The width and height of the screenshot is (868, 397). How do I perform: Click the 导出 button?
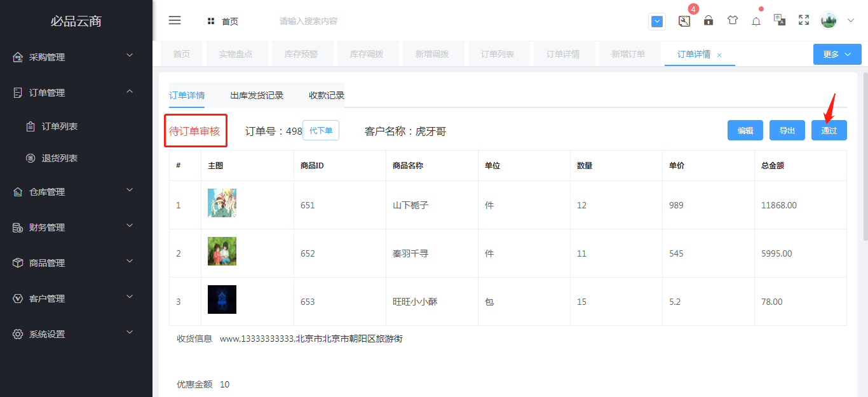click(x=787, y=130)
